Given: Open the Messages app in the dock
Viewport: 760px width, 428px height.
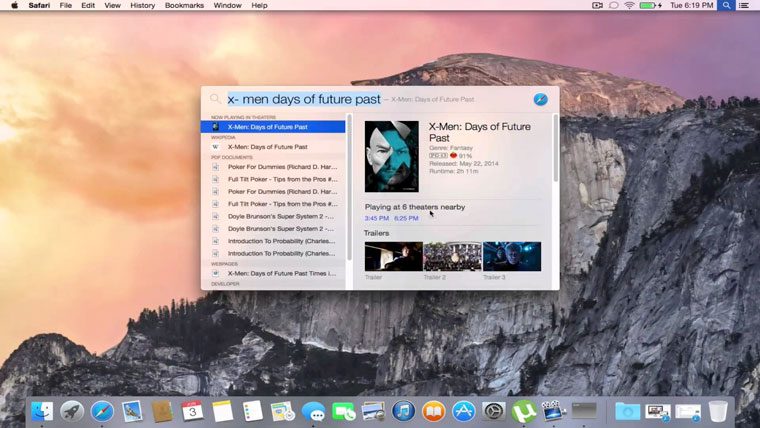Looking at the screenshot, I should coord(313,410).
